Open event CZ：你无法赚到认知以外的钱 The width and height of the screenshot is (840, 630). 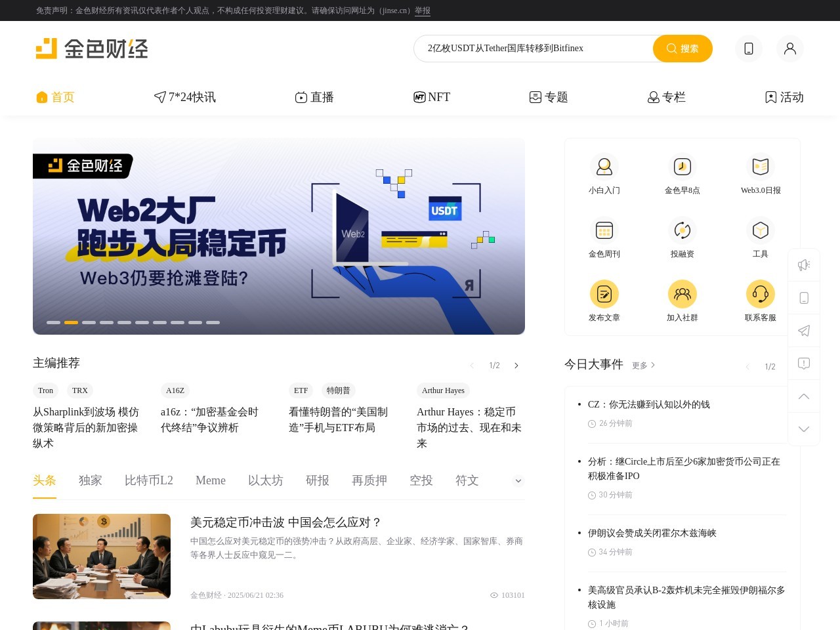tap(649, 404)
